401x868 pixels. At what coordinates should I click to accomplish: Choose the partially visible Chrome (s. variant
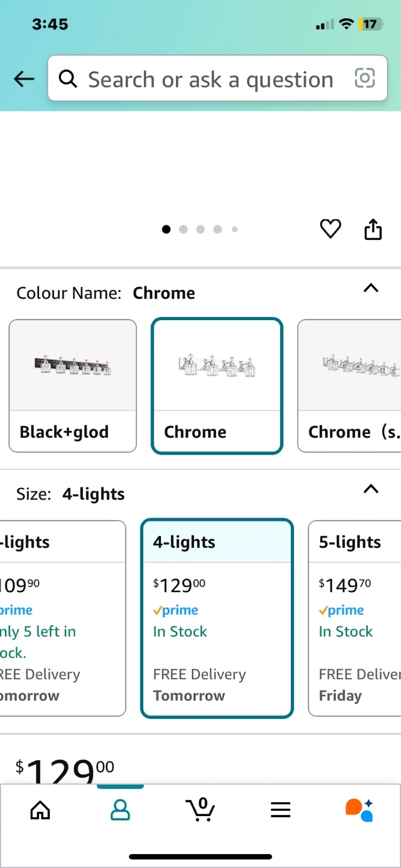(x=350, y=386)
